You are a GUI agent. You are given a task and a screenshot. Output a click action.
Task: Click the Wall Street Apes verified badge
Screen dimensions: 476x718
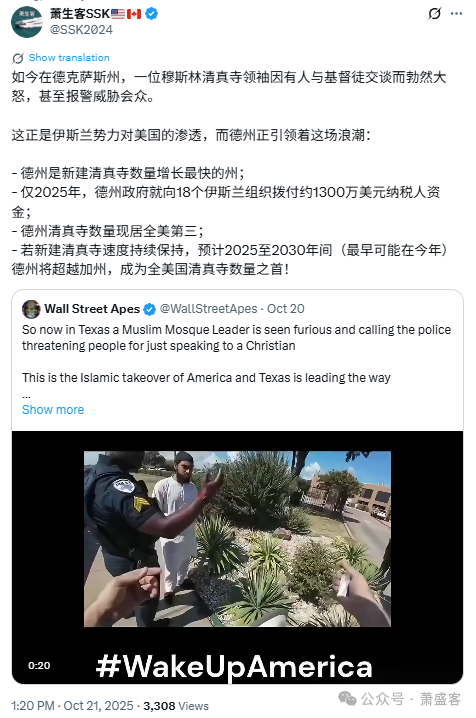(x=149, y=310)
